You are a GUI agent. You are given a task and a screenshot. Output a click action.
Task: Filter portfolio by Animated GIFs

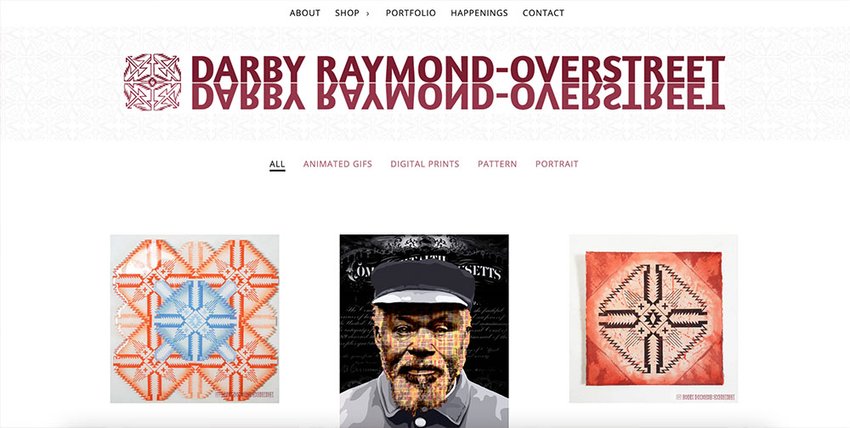pyautogui.click(x=338, y=164)
